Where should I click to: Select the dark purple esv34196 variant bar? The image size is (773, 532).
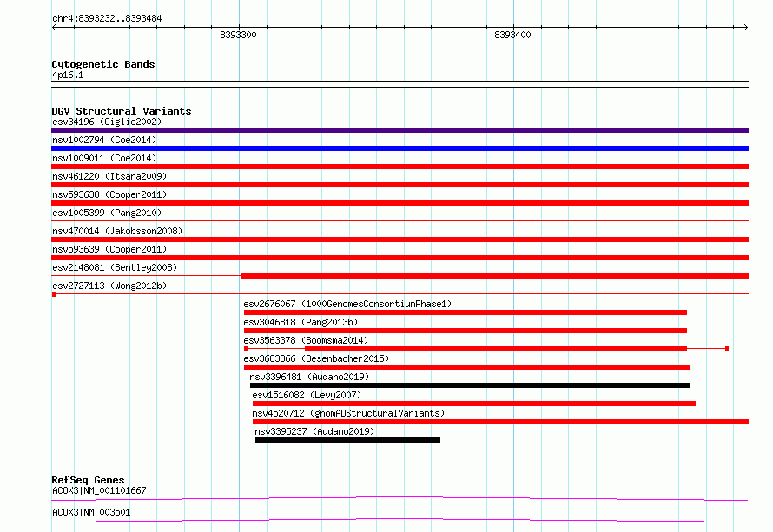(400, 130)
